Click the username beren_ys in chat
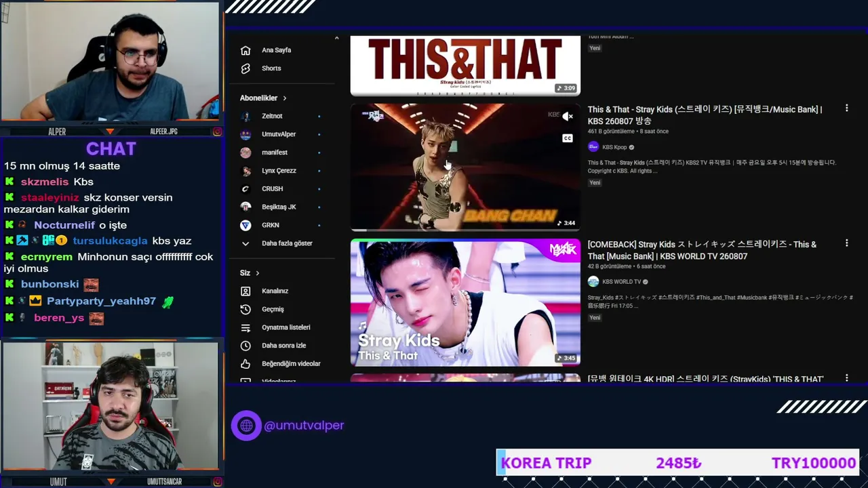This screenshot has width=868, height=488. tap(59, 318)
